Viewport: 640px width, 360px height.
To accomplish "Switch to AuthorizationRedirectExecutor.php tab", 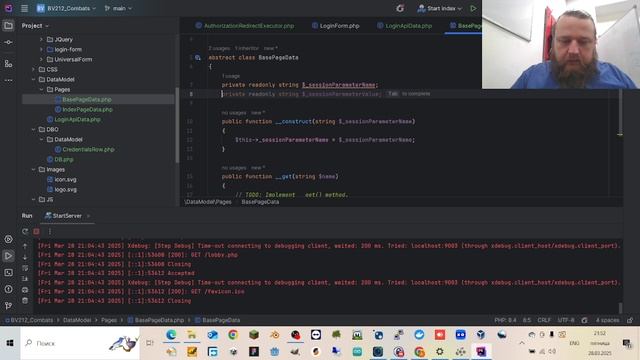I will tap(245, 26).
